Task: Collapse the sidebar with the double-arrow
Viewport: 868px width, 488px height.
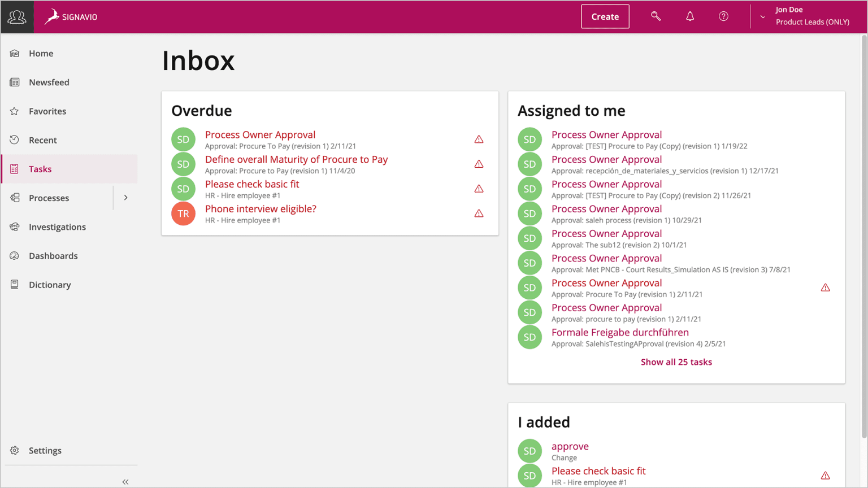Action: (125, 481)
